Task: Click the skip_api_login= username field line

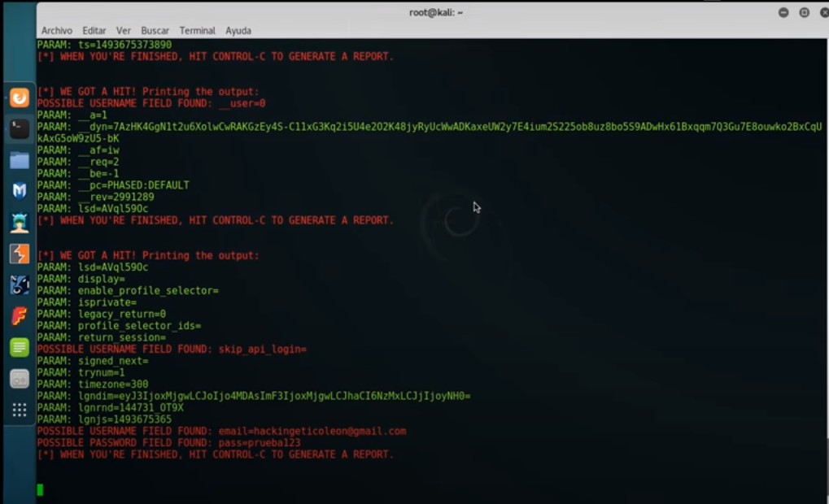Action: [x=172, y=350]
